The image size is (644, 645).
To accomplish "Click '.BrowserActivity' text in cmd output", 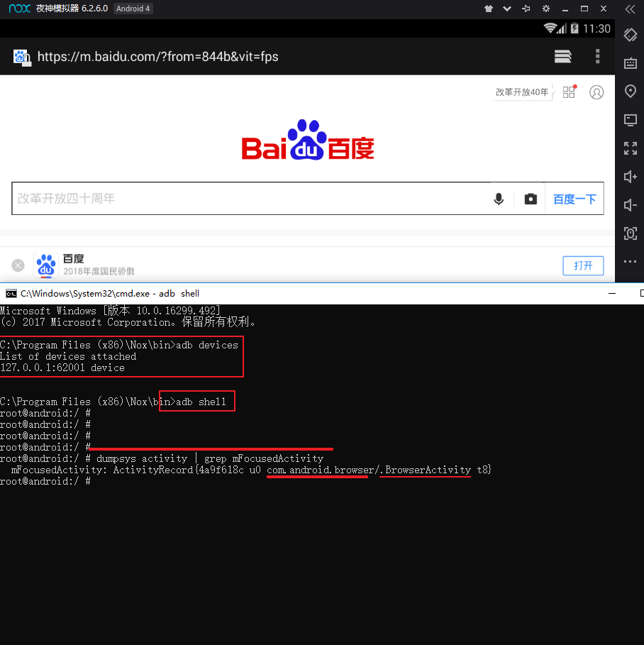I will (426, 470).
